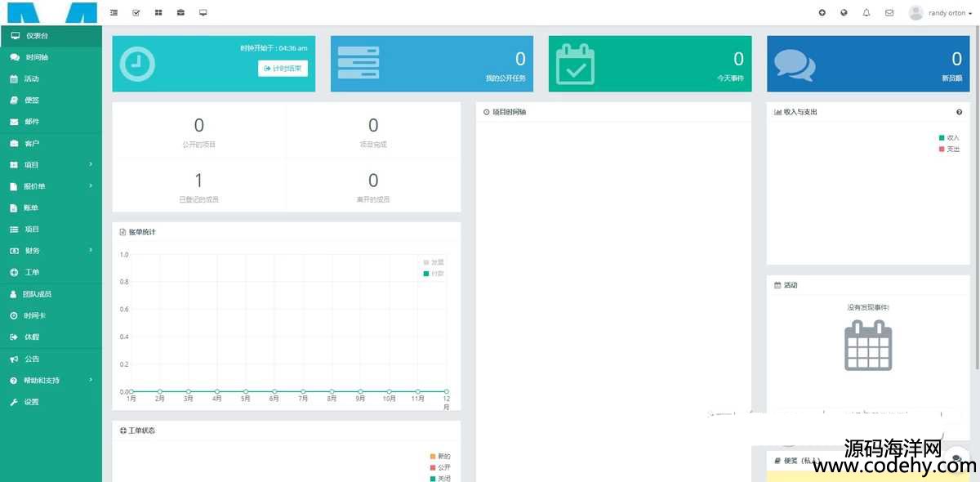This screenshot has width=980, height=482.
Task: Click the 1月 data point on 账单统计 chart
Action: (131, 391)
